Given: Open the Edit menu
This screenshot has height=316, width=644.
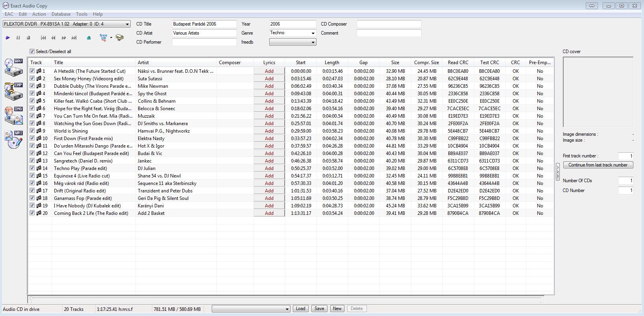Looking at the screenshot, I should [23, 14].
